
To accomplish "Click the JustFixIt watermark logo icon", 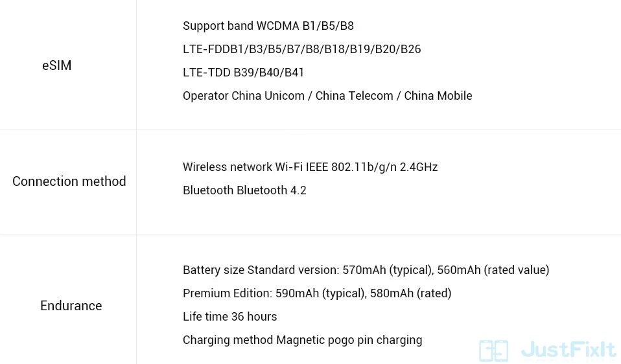I will [493, 350].
